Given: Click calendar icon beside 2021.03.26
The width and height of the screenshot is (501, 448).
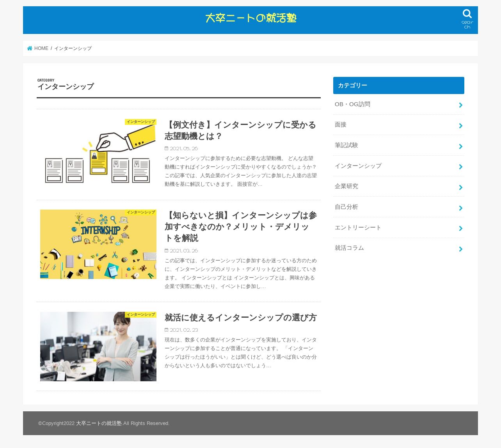Looking at the screenshot, I should (x=167, y=251).
